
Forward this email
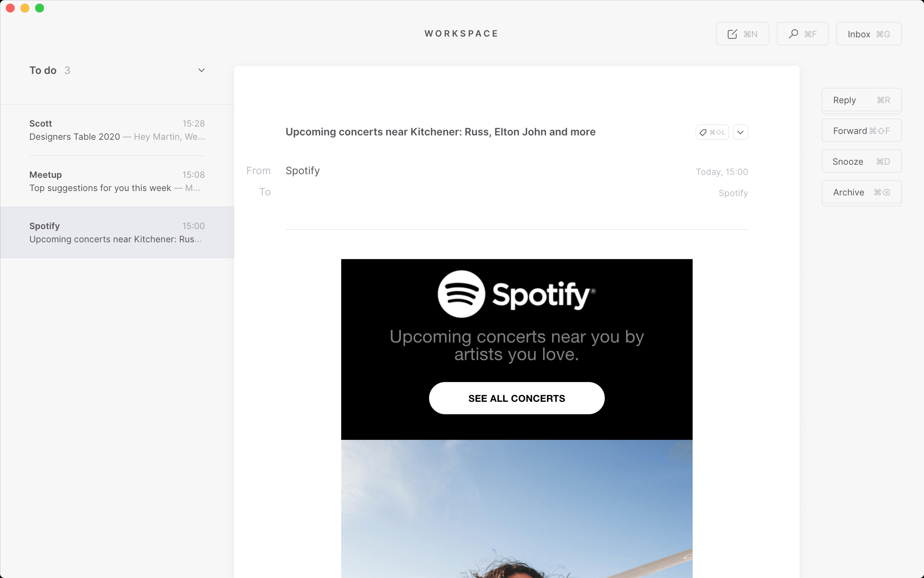(861, 130)
